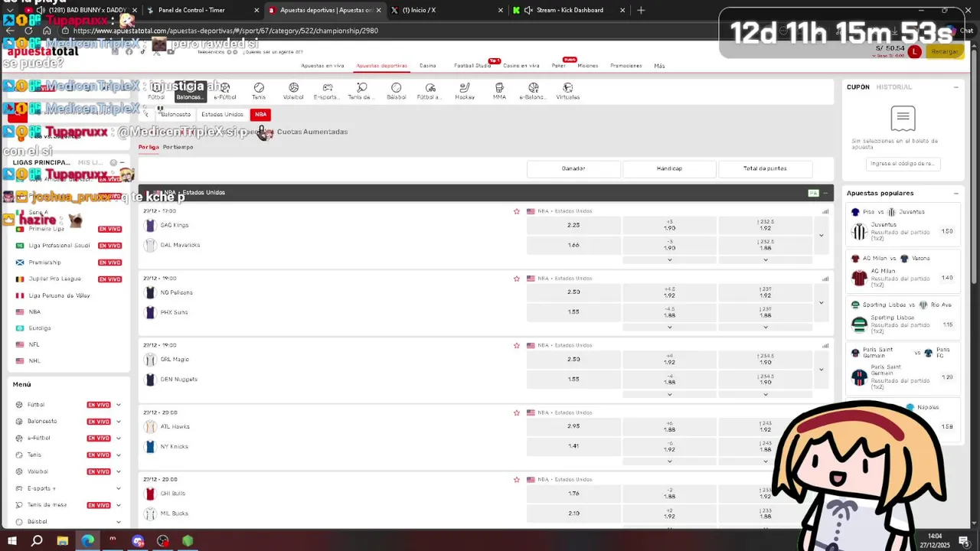This screenshot has width=980, height=551.
Task: Expand Fútbol in the left Menú
Action: (118, 405)
